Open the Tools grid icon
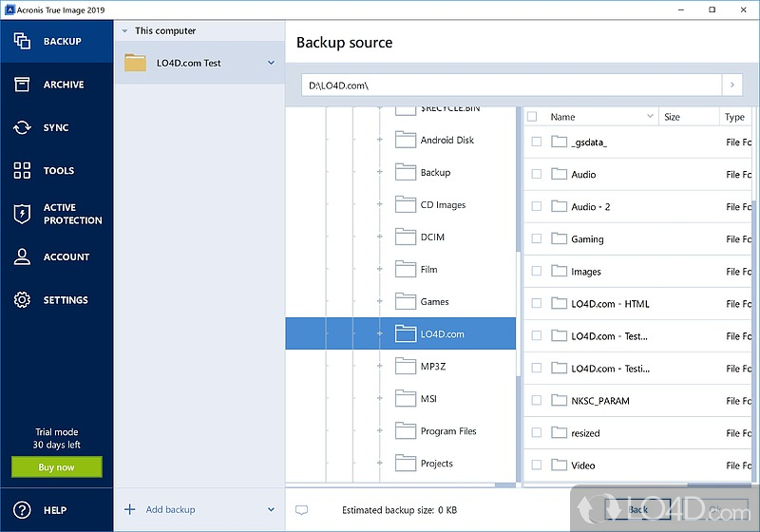This screenshot has width=760, height=532. tap(22, 171)
